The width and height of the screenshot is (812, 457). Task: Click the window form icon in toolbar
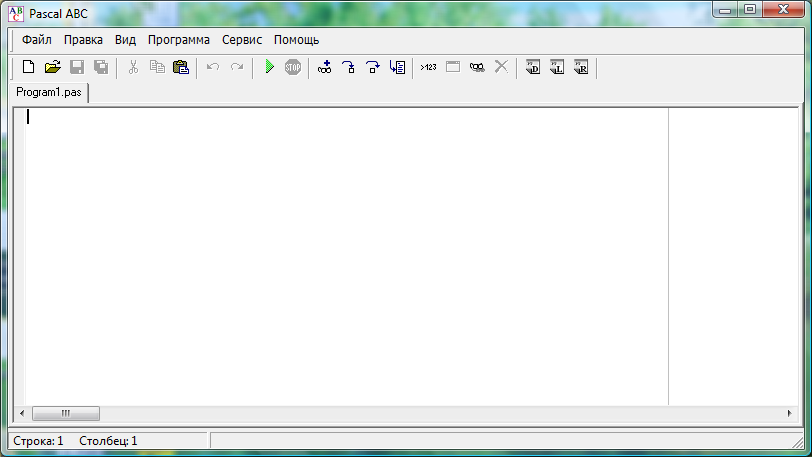453,67
